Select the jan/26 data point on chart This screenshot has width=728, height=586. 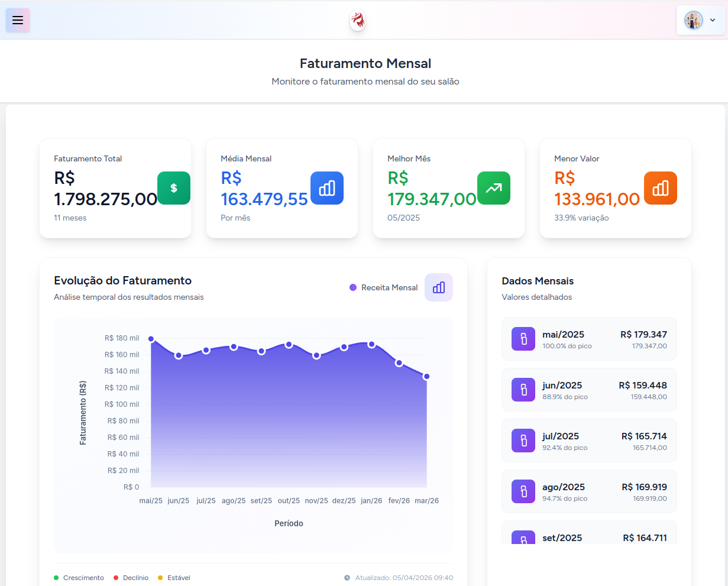pyautogui.click(x=371, y=344)
